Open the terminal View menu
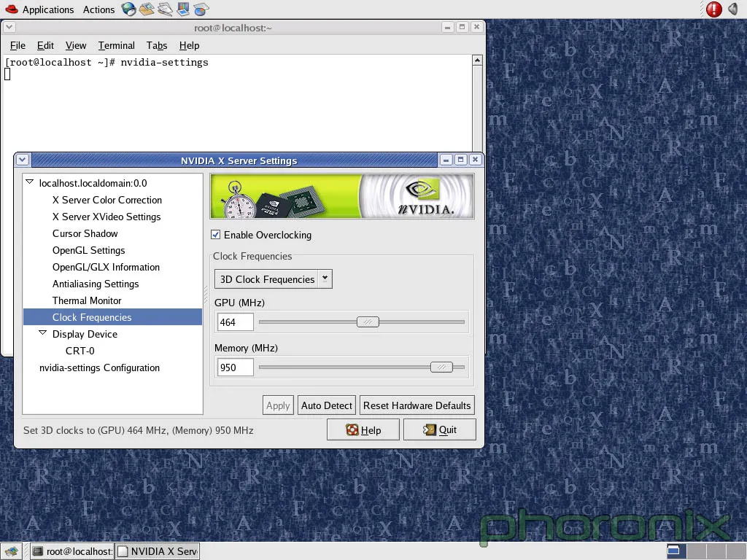 pyautogui.click(x=76, y=45)
